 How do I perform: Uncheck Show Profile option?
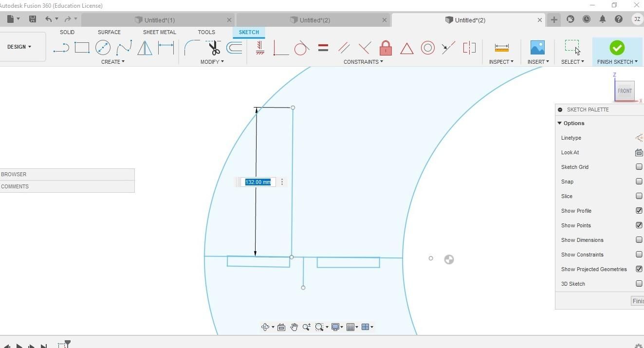pyautogui.click(x=639, y=211)
